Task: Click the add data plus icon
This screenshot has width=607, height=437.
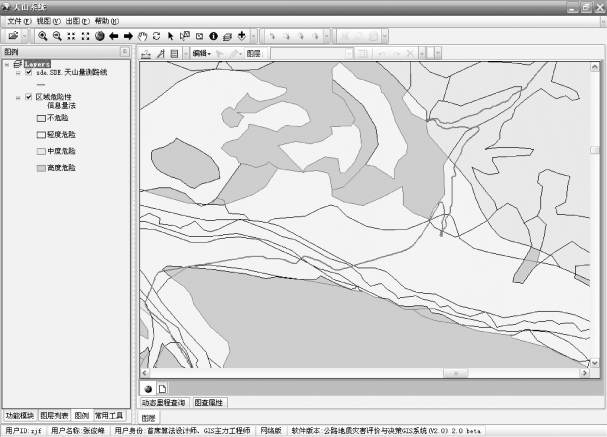Action: point(242,36)
